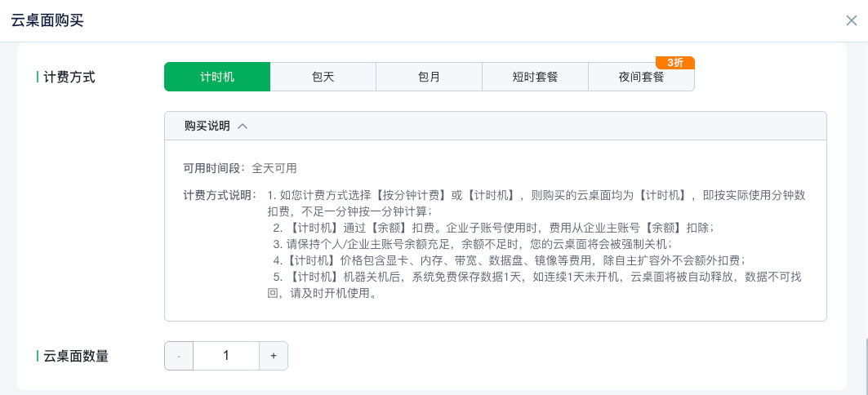Collapse the 购买说明 chevron arrow
Viewport: 868px width, 395px height.
[243, 126]
